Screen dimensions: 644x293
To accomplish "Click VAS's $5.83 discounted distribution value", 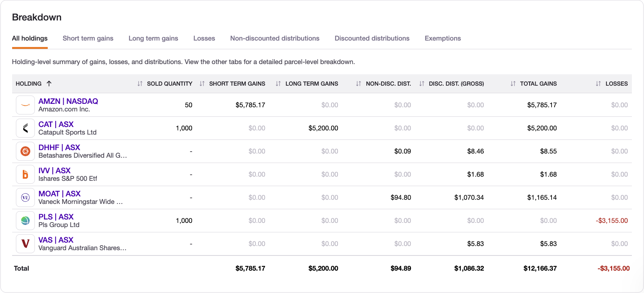I will coord(475,244).
